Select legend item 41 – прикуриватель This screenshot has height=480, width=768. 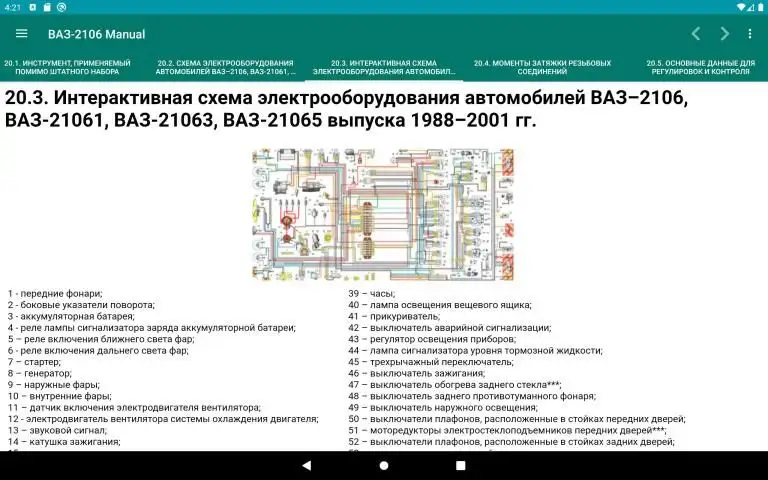click(x=394, y=316)
